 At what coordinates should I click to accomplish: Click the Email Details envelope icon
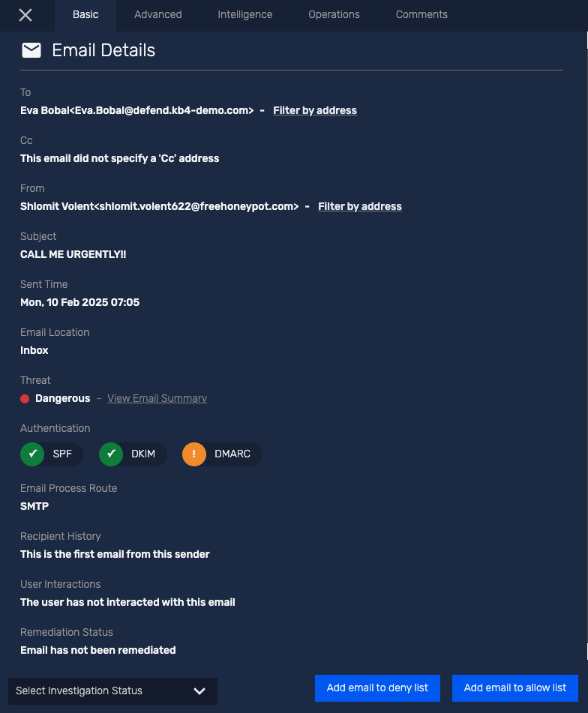click(30, 50)
